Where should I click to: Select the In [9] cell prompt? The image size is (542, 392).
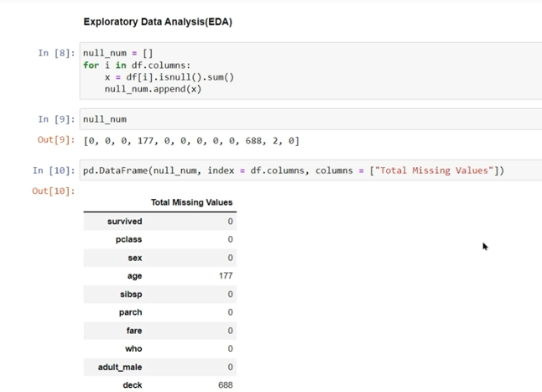coord(55,119)
